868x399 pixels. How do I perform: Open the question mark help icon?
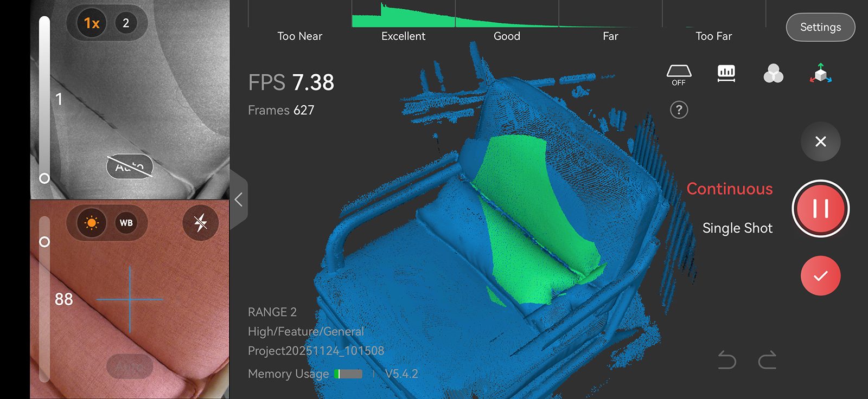[679, 110]
